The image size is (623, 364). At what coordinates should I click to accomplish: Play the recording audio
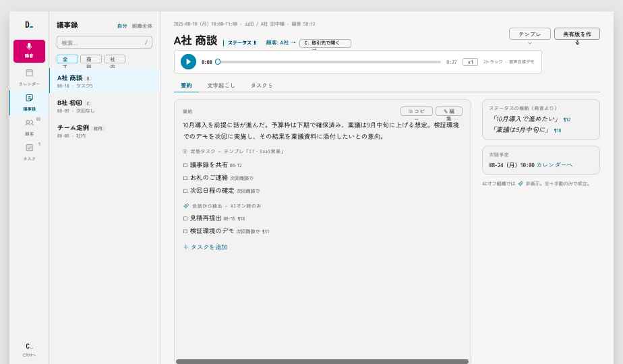[188, 61]
